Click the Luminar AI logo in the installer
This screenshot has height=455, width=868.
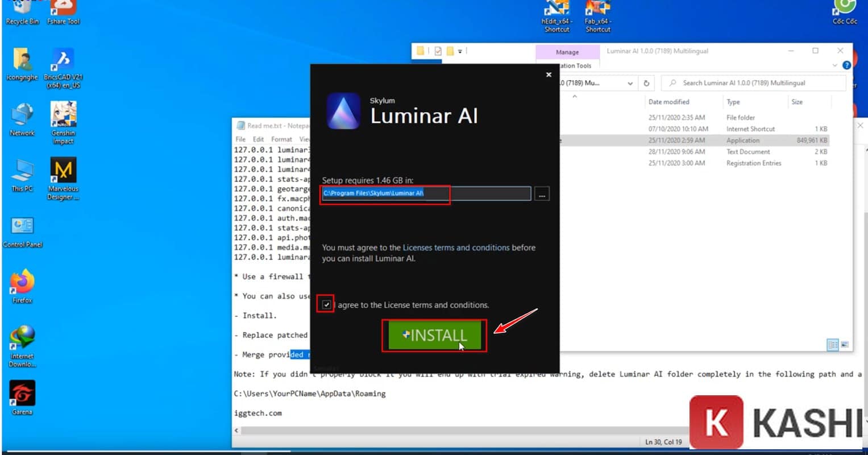[x=343, y=111]
